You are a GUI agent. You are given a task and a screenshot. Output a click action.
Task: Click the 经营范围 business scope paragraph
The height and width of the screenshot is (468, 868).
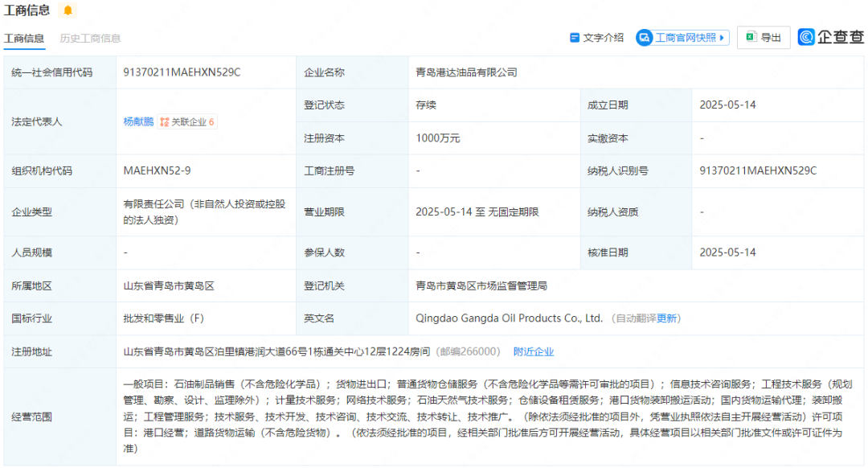click(488, 417)
